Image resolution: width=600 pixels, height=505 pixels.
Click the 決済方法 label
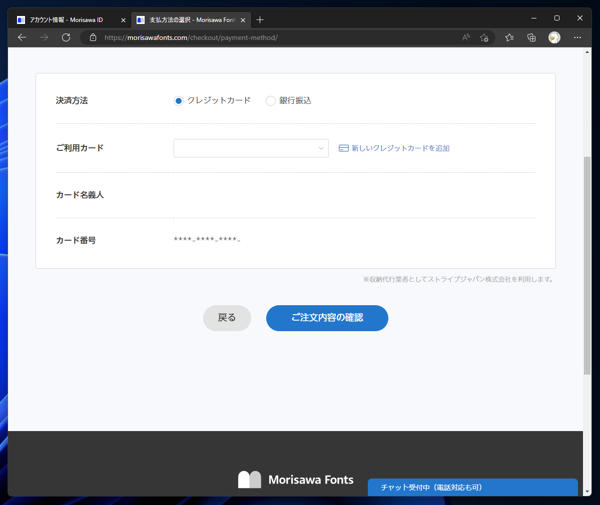coord(72,101)
